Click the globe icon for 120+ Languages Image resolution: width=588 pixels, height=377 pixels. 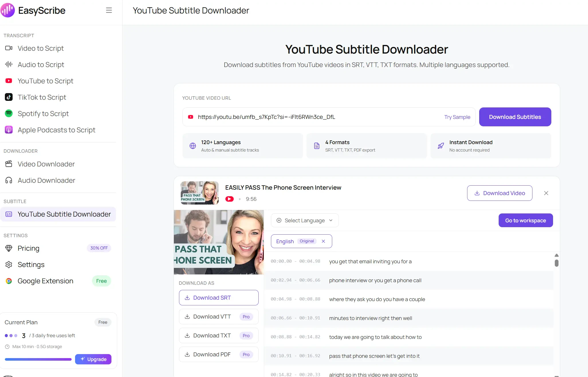point(193,146)
